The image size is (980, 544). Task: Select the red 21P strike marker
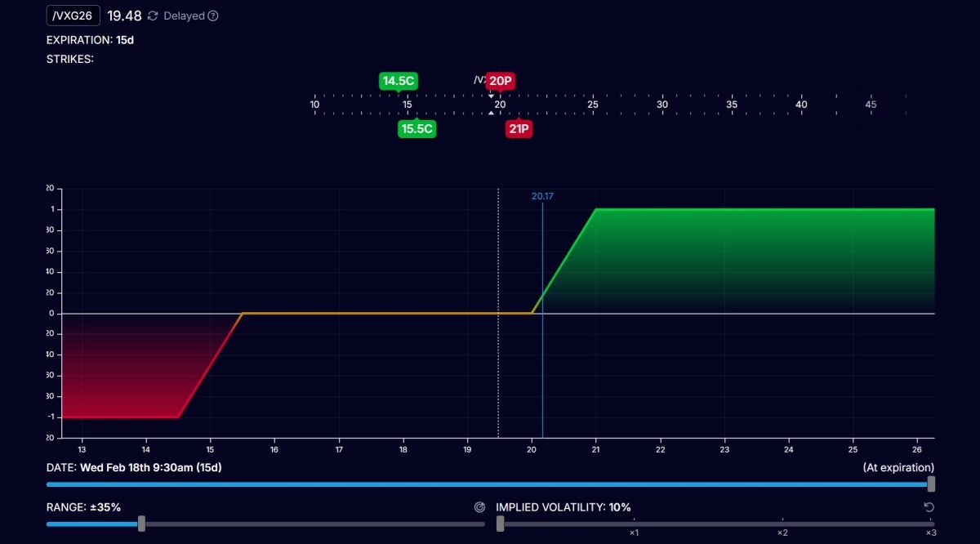(519, 128)
